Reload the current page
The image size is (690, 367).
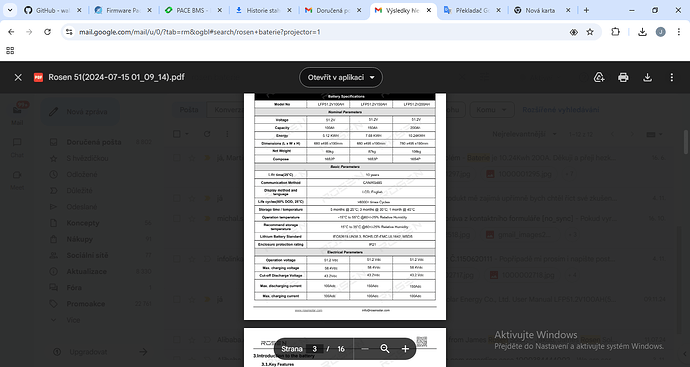coord(48,32)
